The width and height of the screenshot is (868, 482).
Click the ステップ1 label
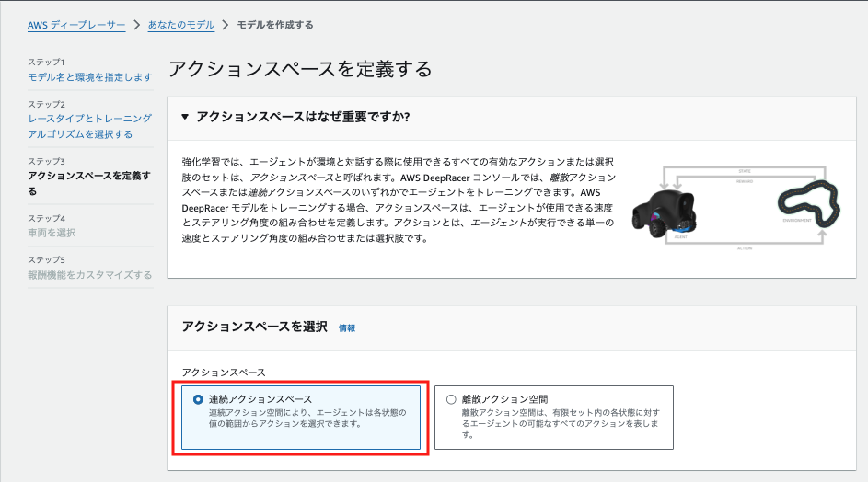click(x=47, y=62)
